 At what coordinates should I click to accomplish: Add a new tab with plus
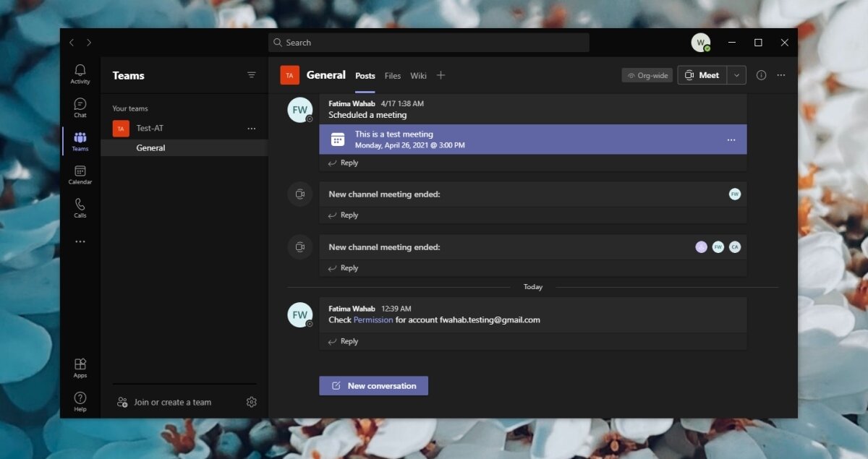[441, 75]
